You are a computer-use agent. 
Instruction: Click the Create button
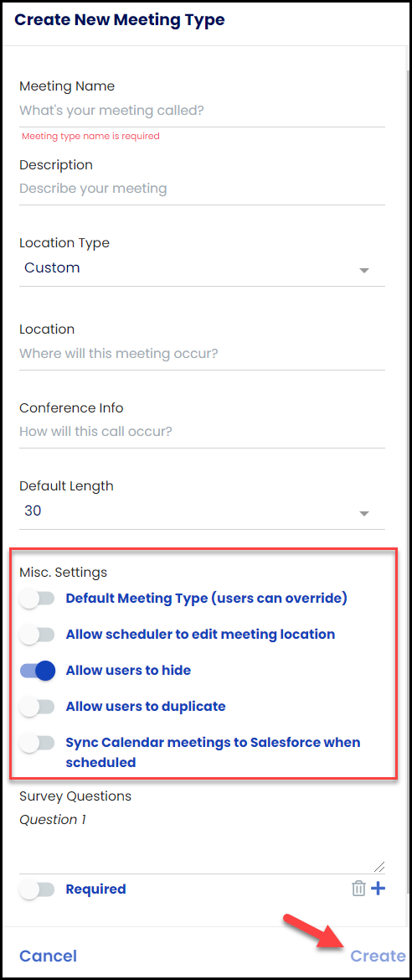coord(378,956)
